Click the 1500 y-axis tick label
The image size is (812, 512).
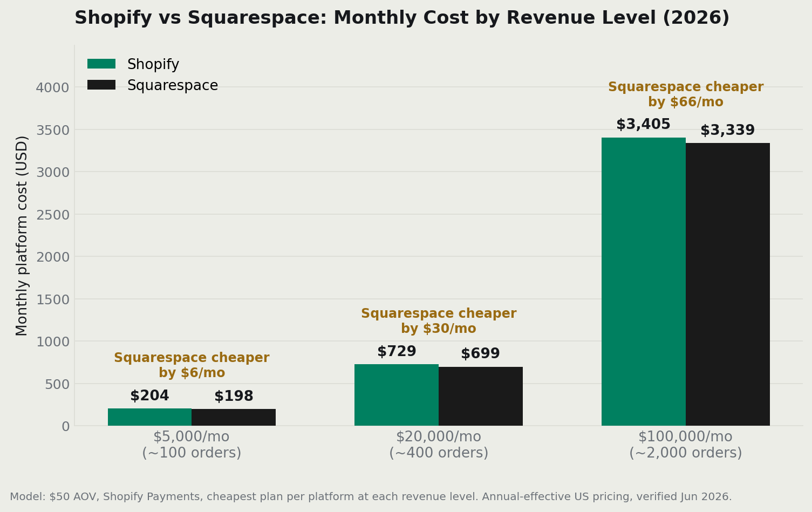(52, 299)
